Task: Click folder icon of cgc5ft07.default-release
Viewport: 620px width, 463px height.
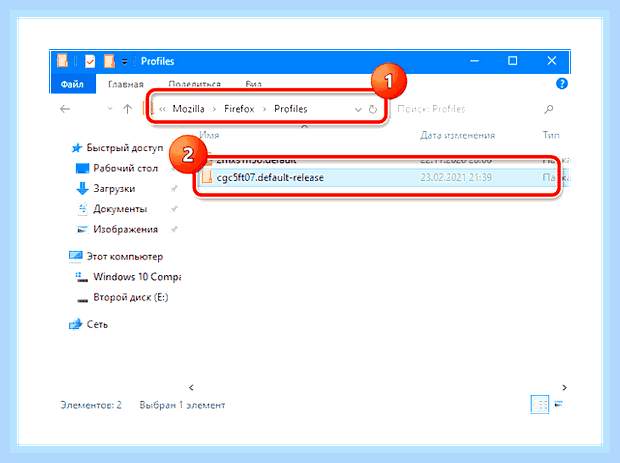Action: click(x=206, y=178)
